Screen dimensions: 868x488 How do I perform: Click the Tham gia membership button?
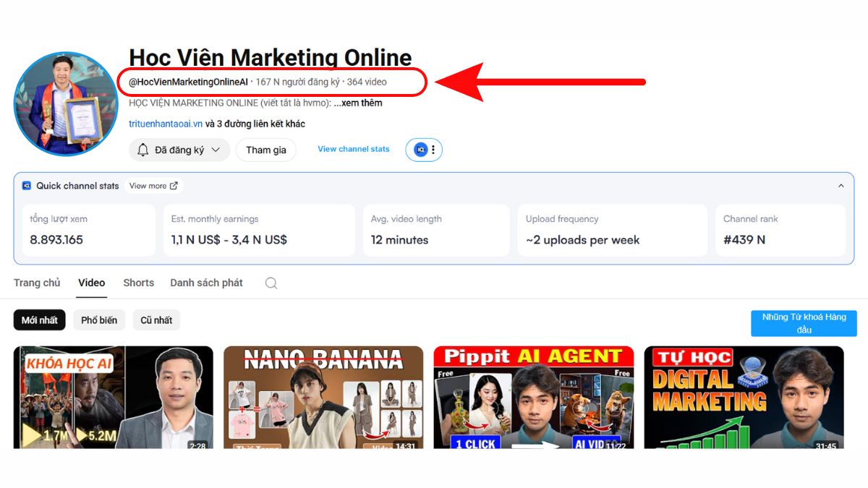[x=266, y=150]
